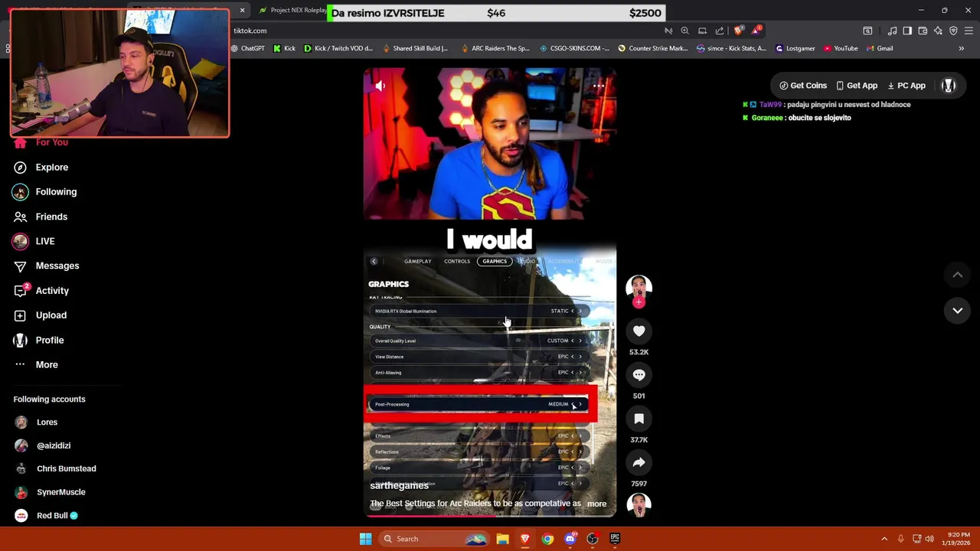Click the PC App download button
This screenshot has height=551, width=980.
[x=906, y=86]
